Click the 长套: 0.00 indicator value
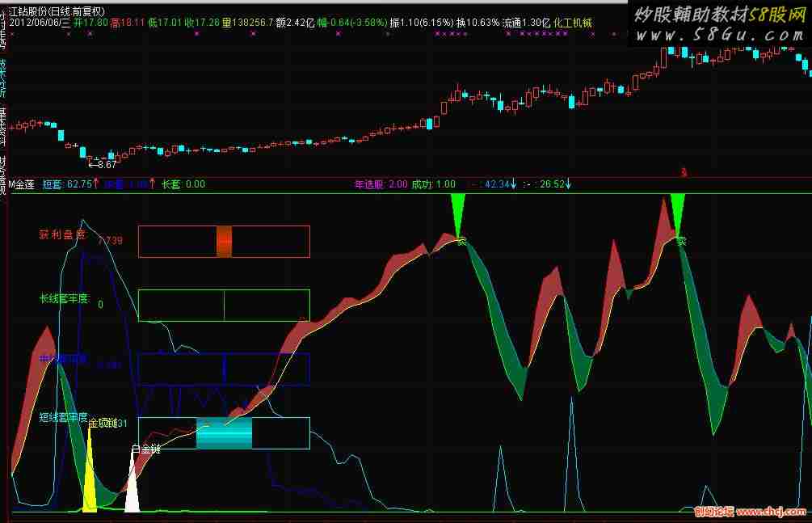 pyautogui.click(x=183, y=184)
